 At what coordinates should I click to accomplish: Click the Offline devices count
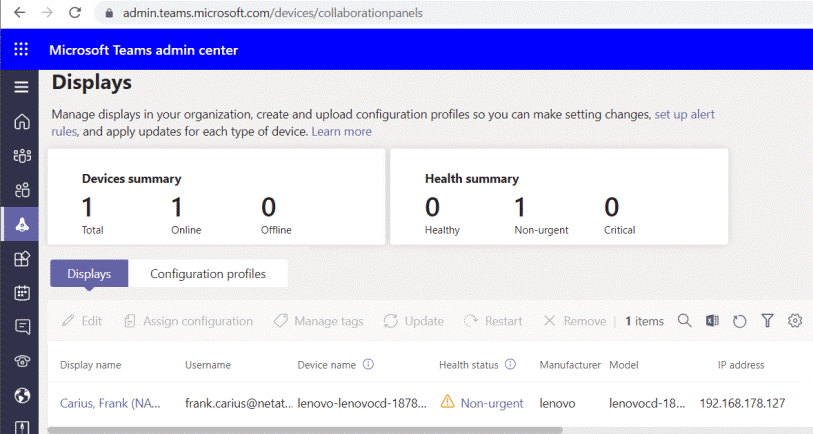[x=268, y=207]
